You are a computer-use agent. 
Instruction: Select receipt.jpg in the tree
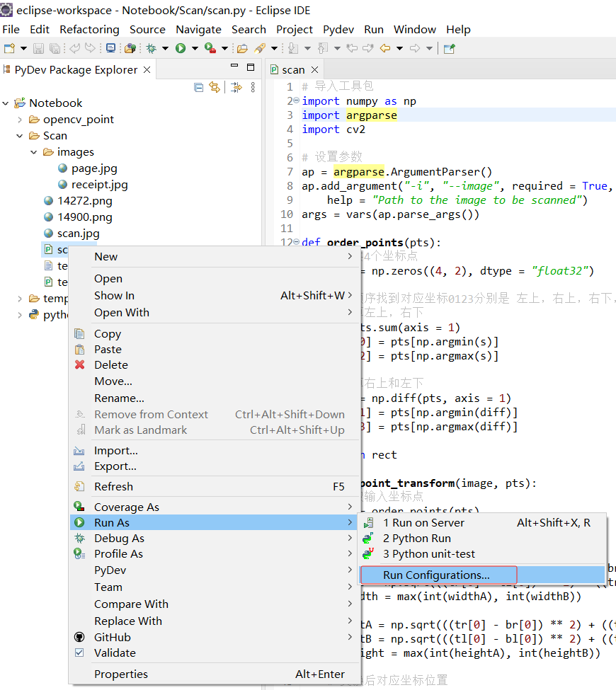(x=100, y=185)
